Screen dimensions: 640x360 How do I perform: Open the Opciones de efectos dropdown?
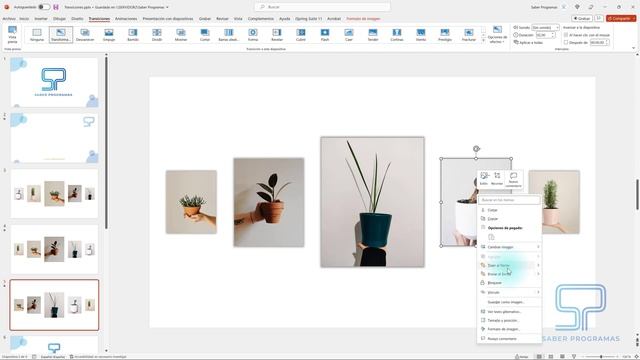(497, 35)
